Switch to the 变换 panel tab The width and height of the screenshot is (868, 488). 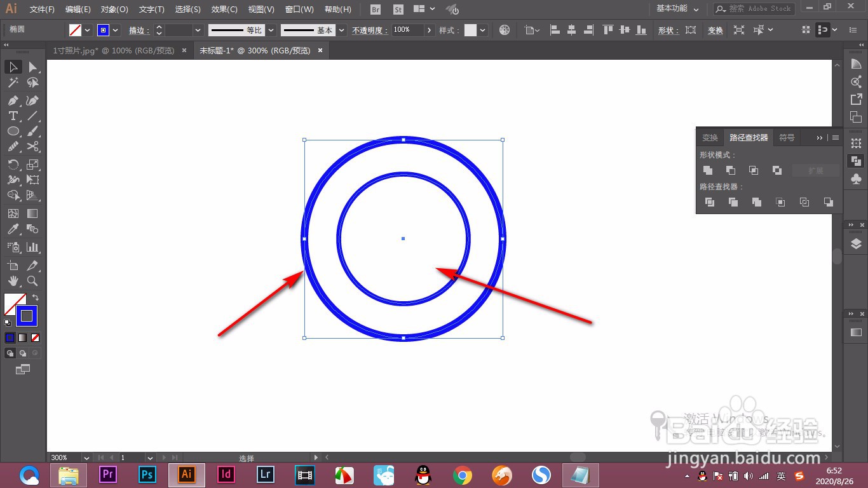click(x=710, y=137)
